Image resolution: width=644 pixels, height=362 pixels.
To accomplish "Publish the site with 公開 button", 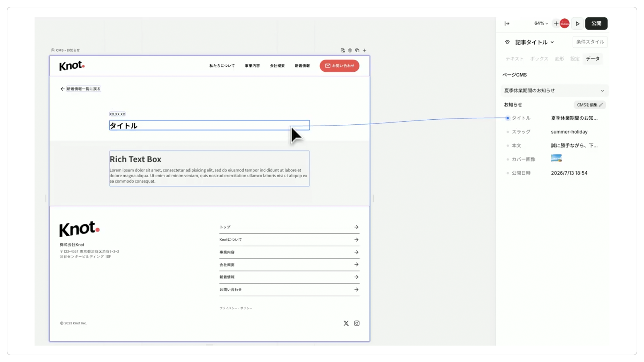I will [x=596, y=23].
